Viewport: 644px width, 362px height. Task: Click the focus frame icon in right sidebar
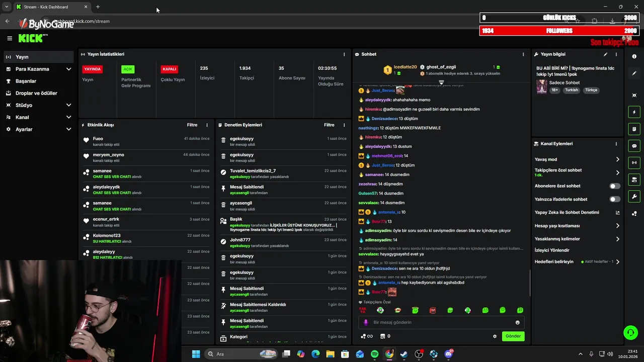634,95
